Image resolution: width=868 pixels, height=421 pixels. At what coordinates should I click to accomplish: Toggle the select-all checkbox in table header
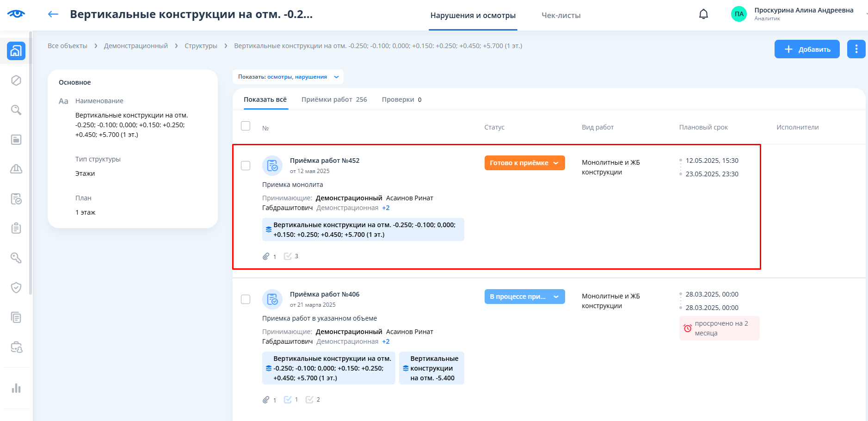click(246, 126)
